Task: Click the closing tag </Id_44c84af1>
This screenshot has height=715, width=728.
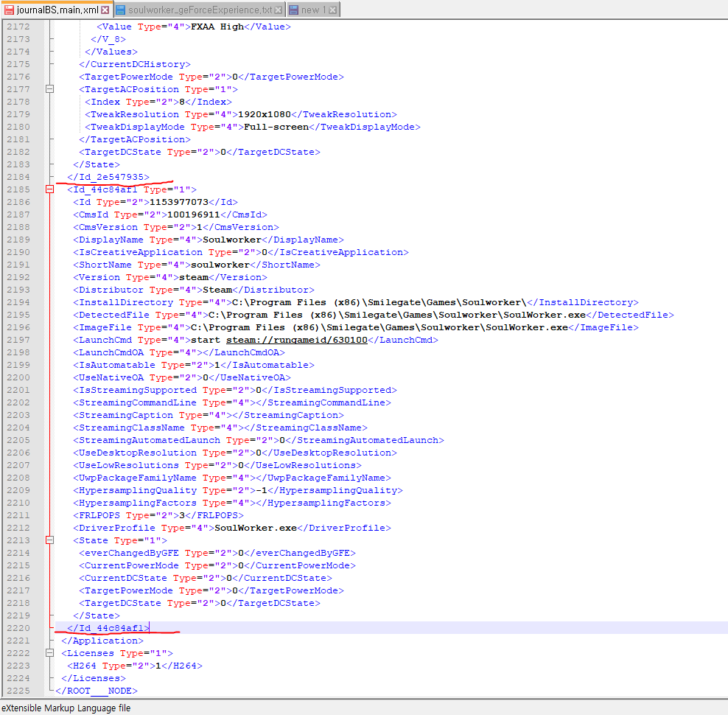Action: point(108,628)
